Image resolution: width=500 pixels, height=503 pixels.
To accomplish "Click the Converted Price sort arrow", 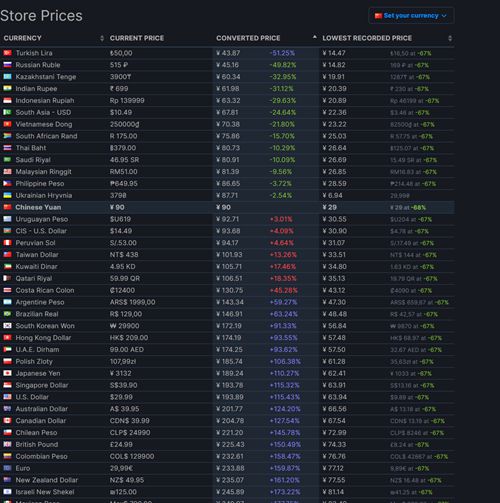I will (314, 37).
